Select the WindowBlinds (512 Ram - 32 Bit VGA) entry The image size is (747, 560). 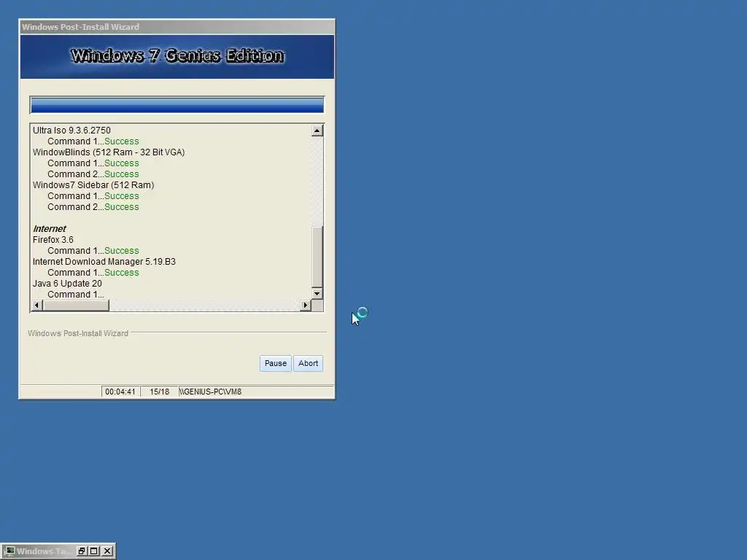(x=109, y=152)
